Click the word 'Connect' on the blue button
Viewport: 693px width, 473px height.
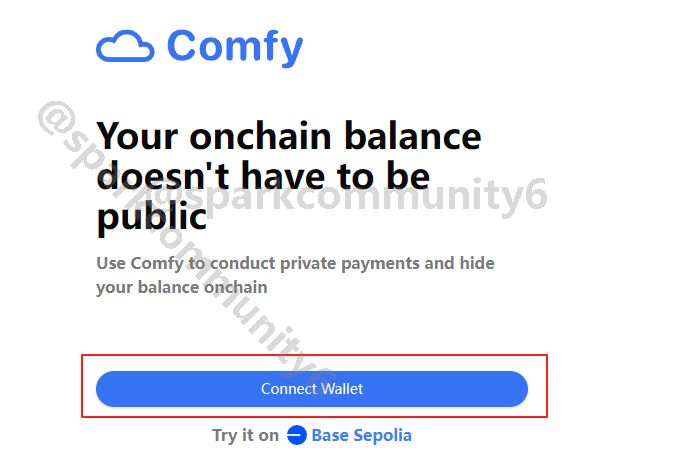tap(289, 389)
